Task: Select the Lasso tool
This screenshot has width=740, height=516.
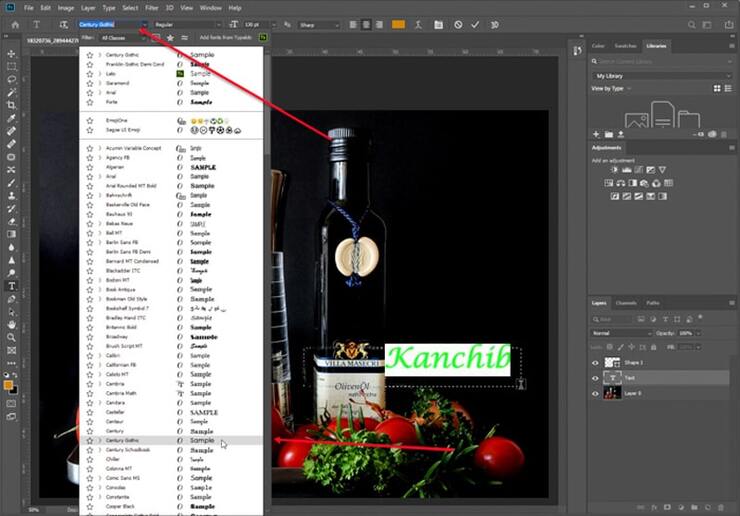Action: (13, 78)
